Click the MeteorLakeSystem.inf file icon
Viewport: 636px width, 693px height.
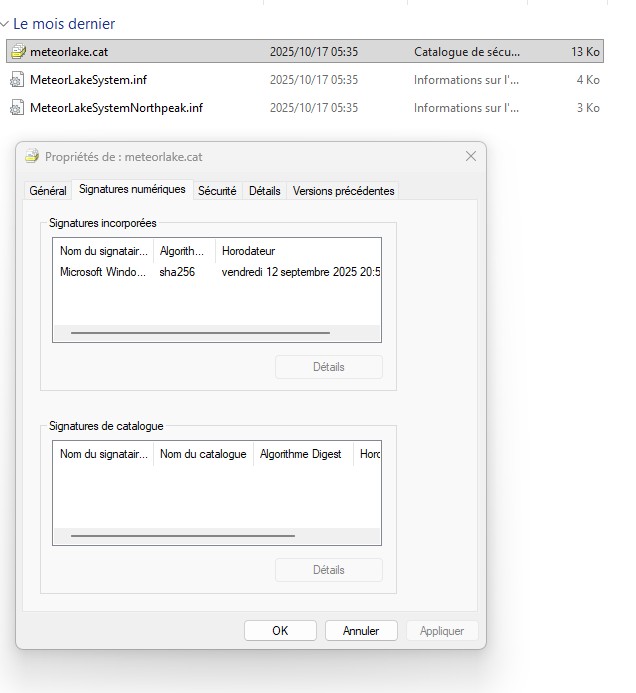[17, 80]
